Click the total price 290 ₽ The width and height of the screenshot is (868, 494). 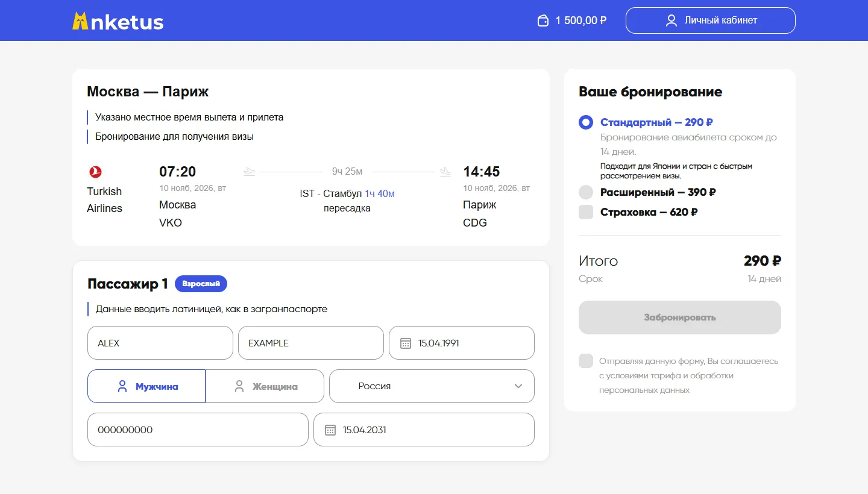(x=763, y=261)
